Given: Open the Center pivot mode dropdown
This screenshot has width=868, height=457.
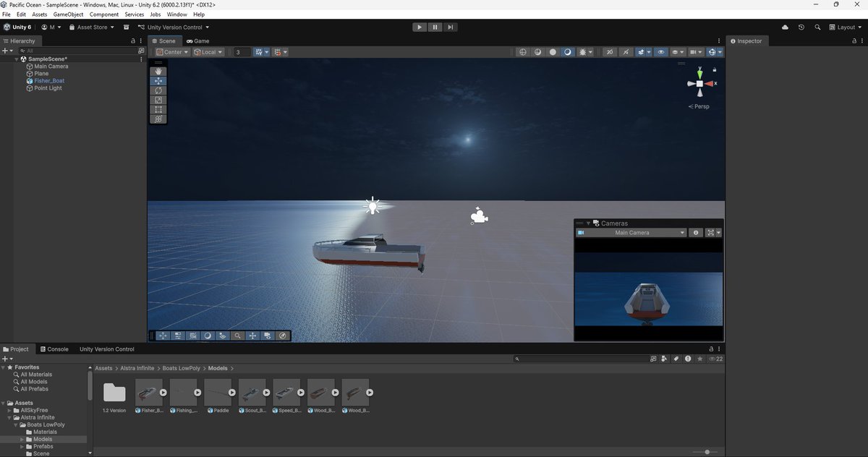Looking at the screenshot, I should click(x=172, y=52).
